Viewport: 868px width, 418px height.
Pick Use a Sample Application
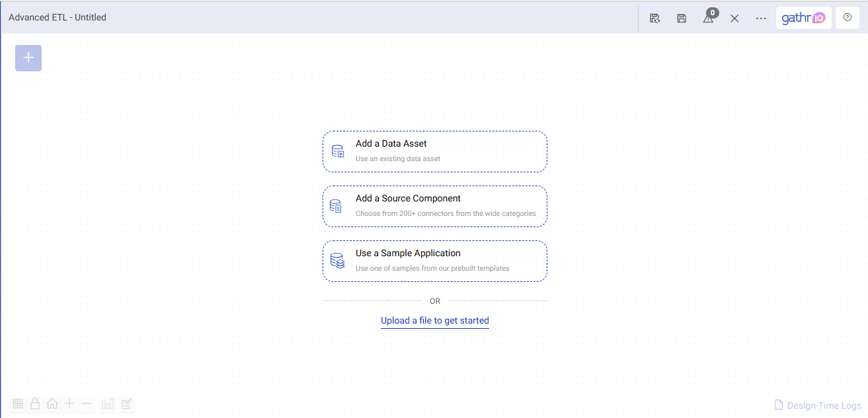click(434, 261)
